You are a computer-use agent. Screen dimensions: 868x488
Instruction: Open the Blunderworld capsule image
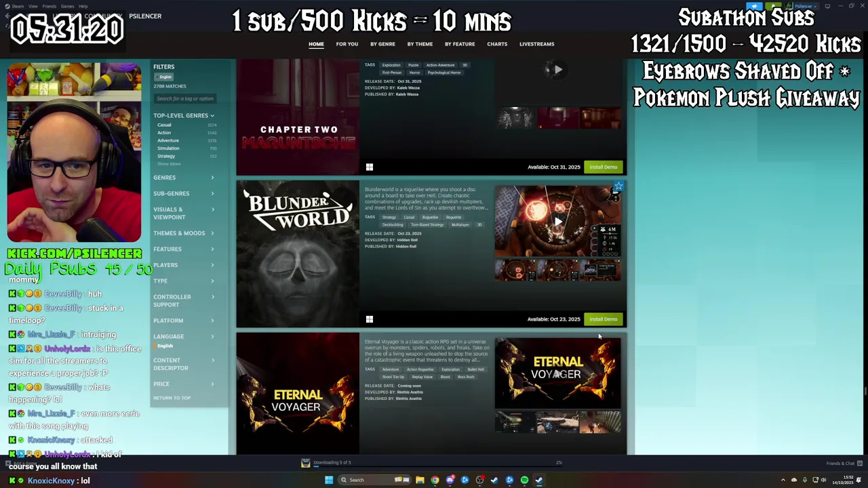298,253
